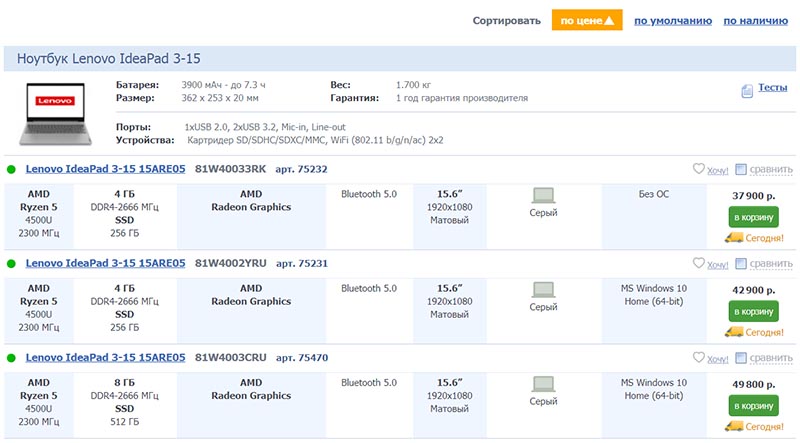The width and height of the screenshot is (800, 443).
Task: Click heart icon for item 75231
Action: (x=698, y=263)
